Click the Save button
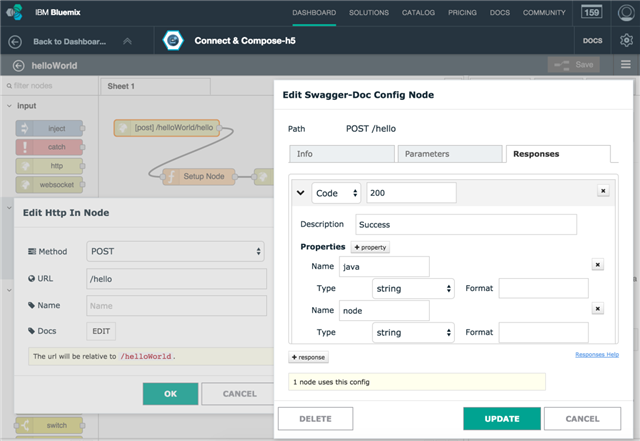The height and width of the screenshot is (441, 640). (574, 65)
